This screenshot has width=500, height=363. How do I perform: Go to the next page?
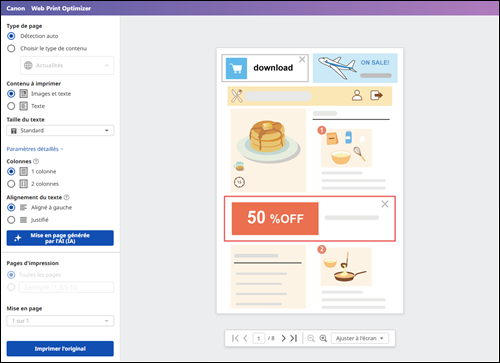(283, 338)
